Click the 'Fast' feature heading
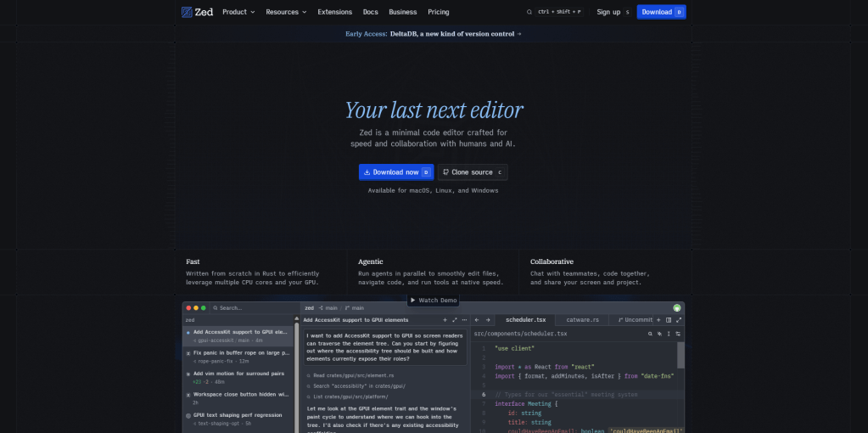Image resolution: width=868 pixels, height=433 pixels. tap(193, 261)
